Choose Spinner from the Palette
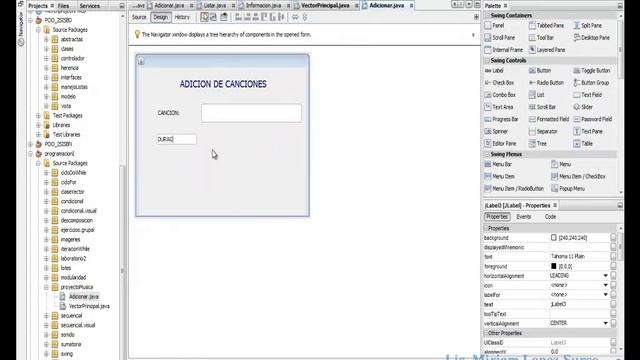The height and width of the screenshot is (360, 640). tap(496, 131)
